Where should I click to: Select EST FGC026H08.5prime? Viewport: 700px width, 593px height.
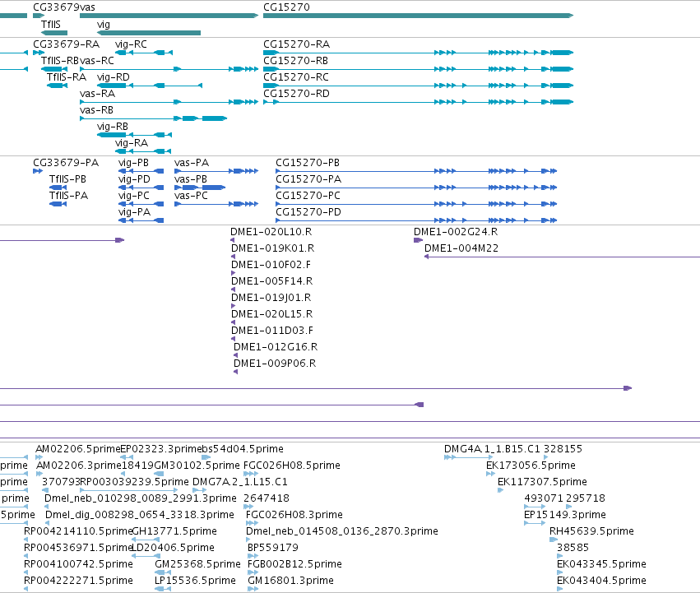[291, 466]
